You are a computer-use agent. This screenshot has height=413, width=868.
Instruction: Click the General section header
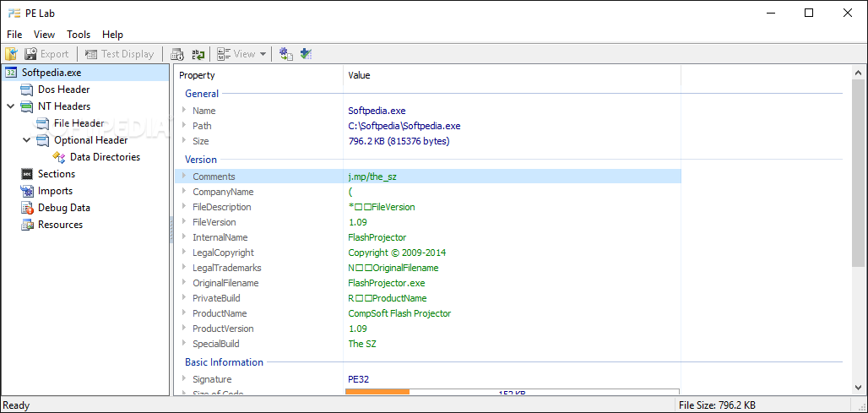(x=202, y=94)
